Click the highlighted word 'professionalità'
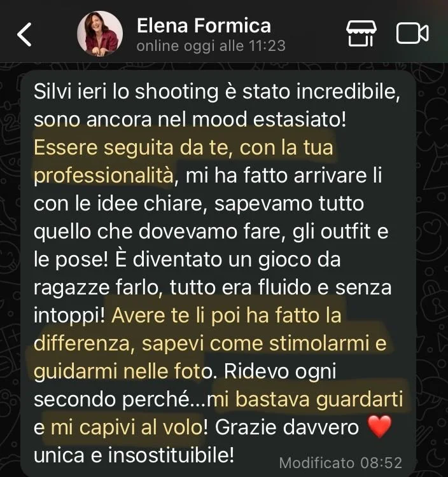This screenshot has height=477, width=448. [104, 176]
